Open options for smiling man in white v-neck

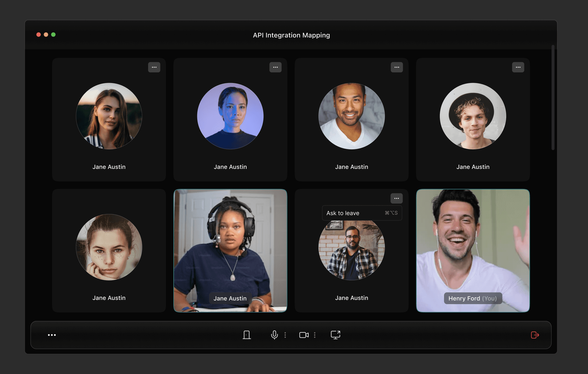point(397,67)
